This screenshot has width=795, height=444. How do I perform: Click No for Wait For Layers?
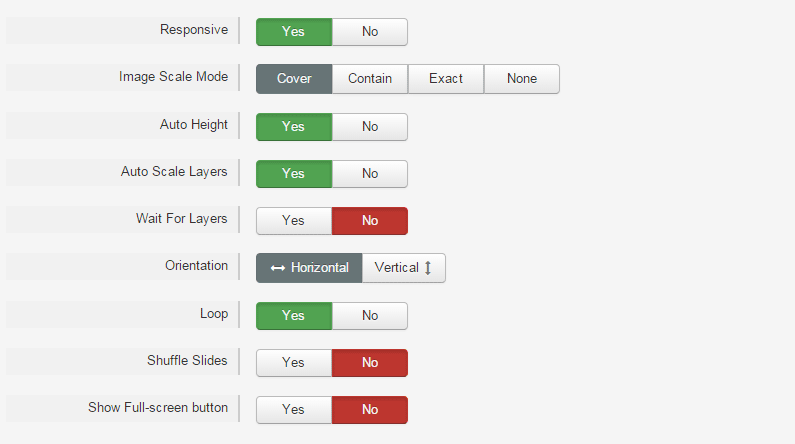tap(370, 221)
